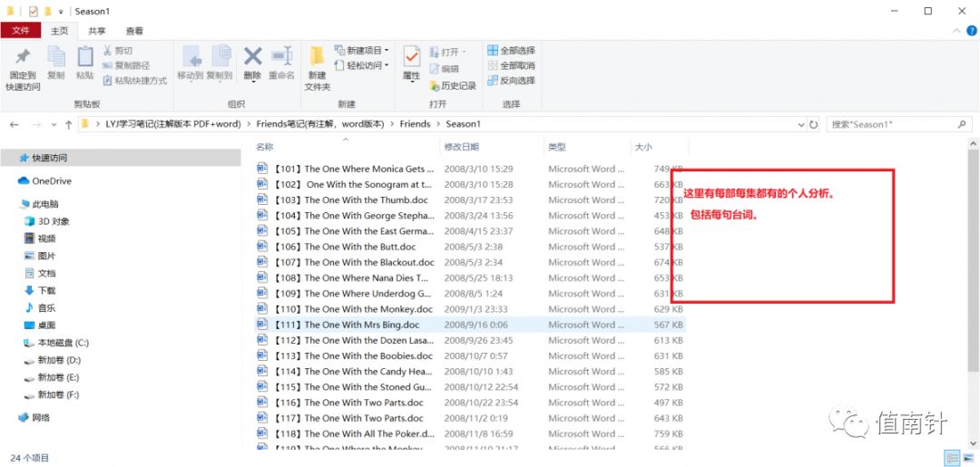980x467 pixels.
Task: Switch to details view icon in status bar
Action: coord(951,458)
